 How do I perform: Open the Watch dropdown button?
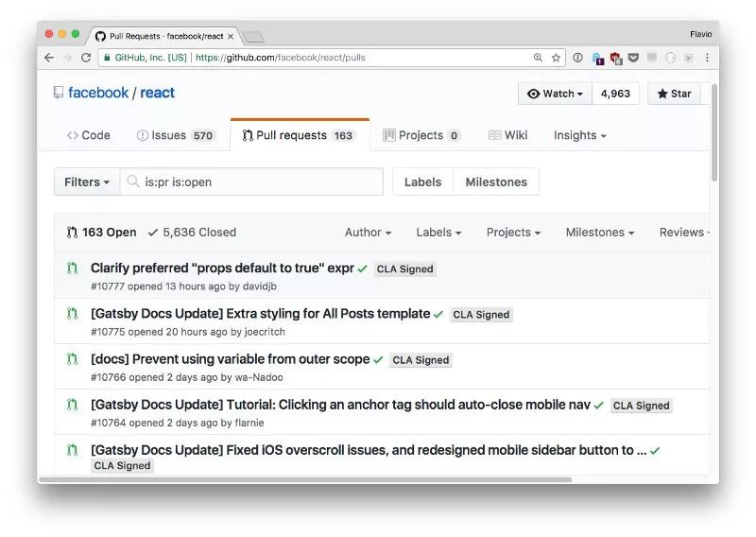555,94
